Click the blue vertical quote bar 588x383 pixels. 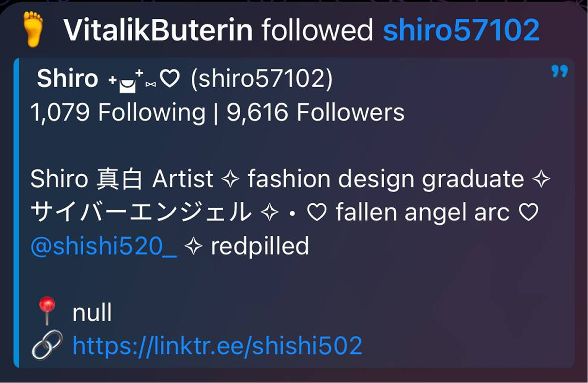point(16,213)
